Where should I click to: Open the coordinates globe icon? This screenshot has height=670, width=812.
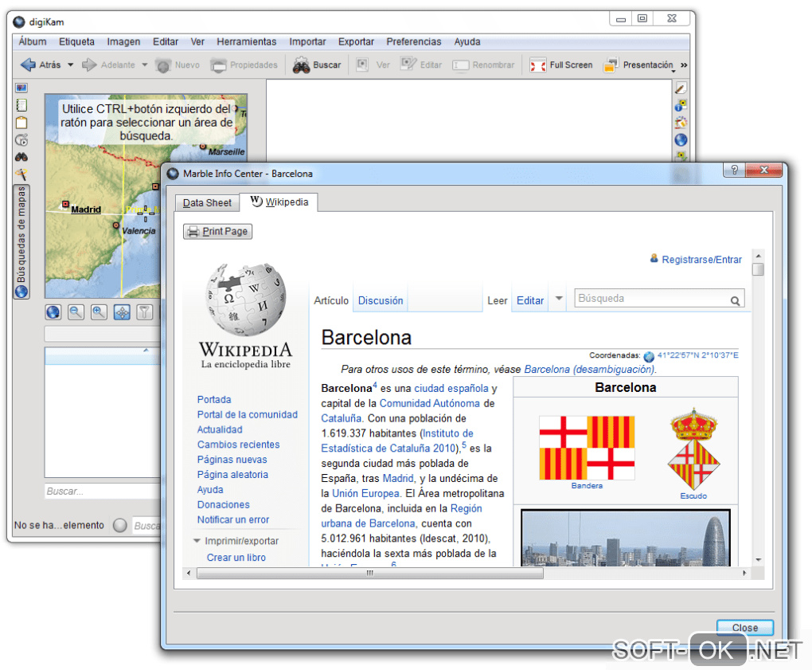(649, 356)
